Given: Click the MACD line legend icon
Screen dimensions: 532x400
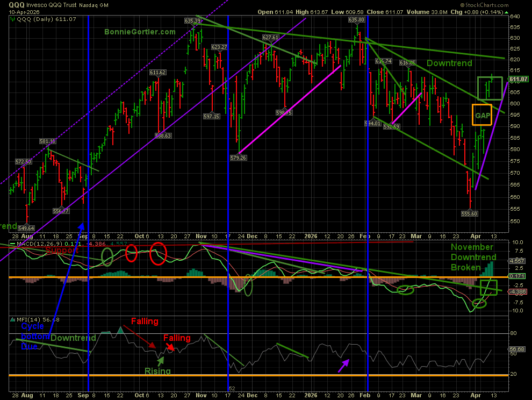Looking at the screenshot, I should point(12,244).
